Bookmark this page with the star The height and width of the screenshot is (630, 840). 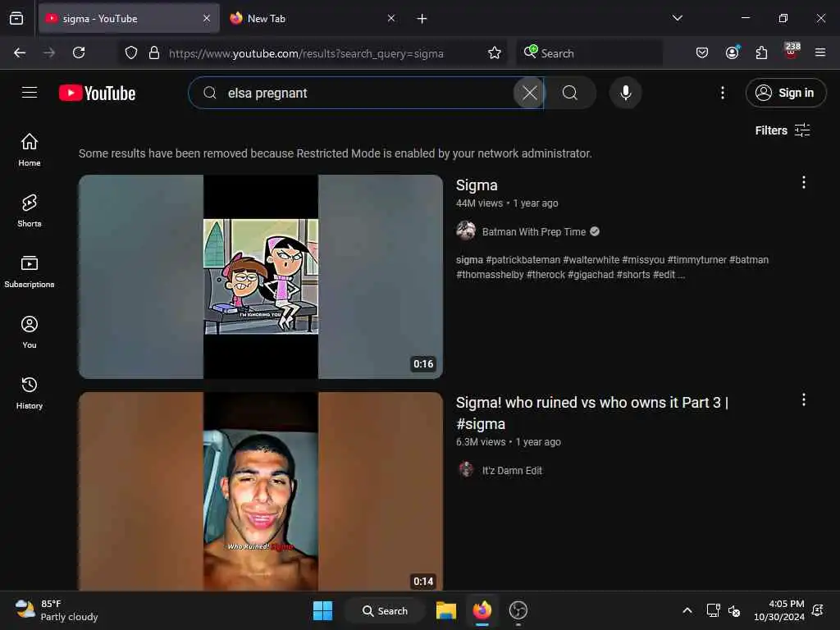pos(495,52)
